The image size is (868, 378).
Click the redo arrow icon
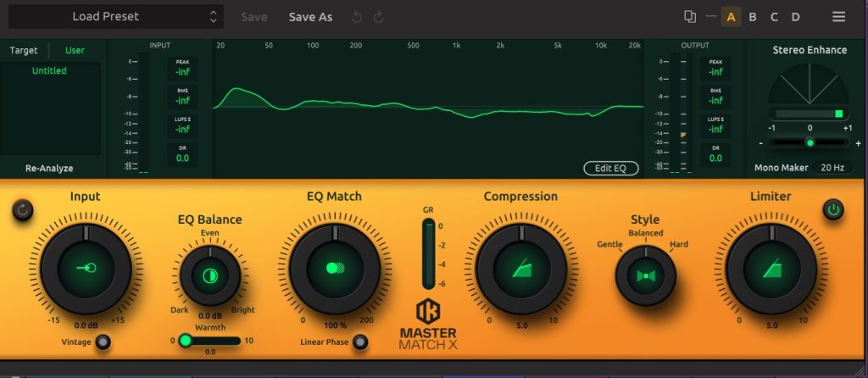(378, 17)
